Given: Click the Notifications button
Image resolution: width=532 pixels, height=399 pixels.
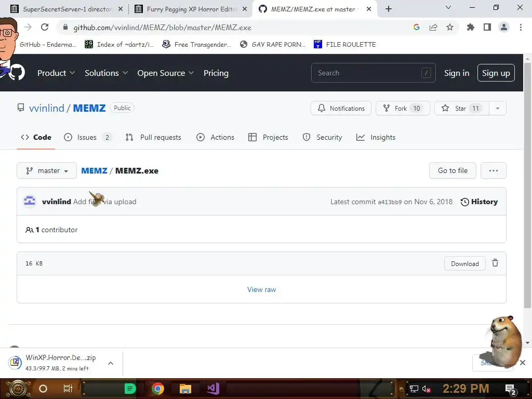Looking at the screenshot, I should point(341,108).
